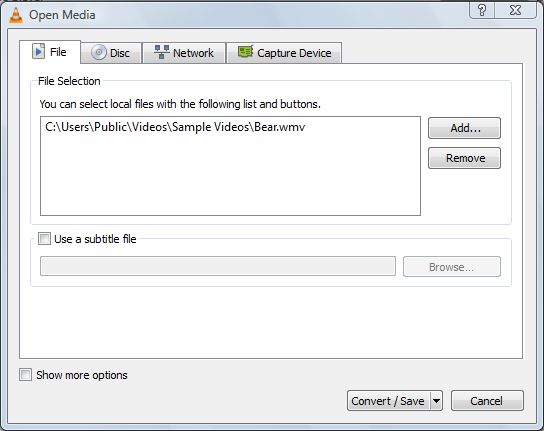Close the Open Media dialog
The image size is (544, 431).
(x=516, y=10)
